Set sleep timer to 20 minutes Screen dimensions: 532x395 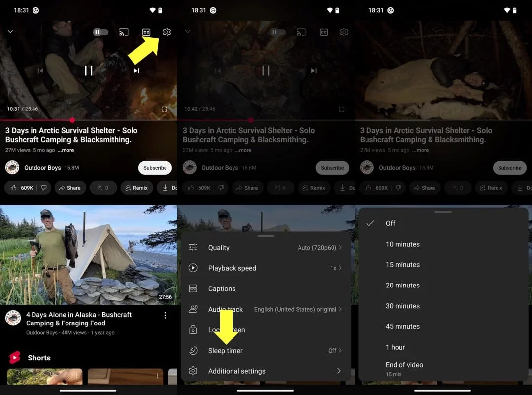(443, 286)
